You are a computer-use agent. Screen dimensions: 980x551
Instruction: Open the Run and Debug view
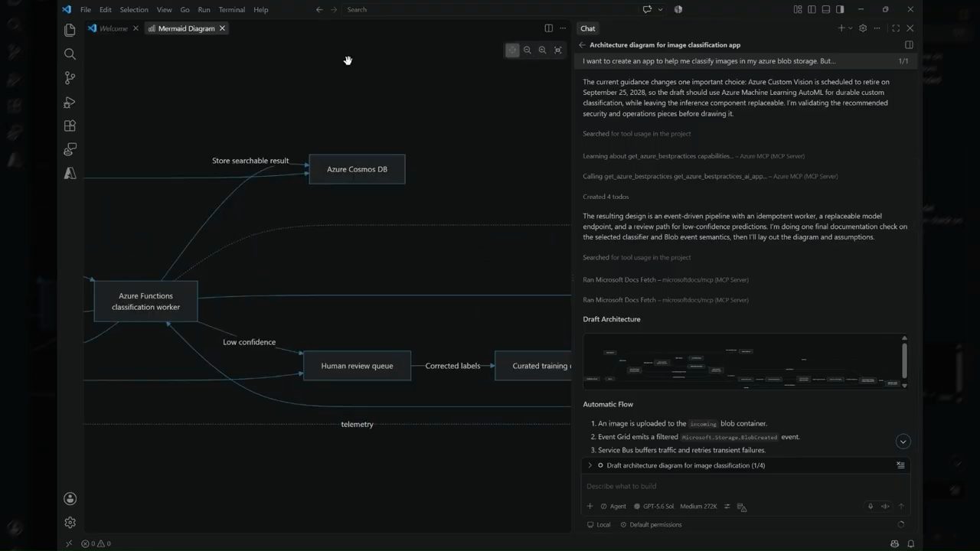[x=70, y=102]
